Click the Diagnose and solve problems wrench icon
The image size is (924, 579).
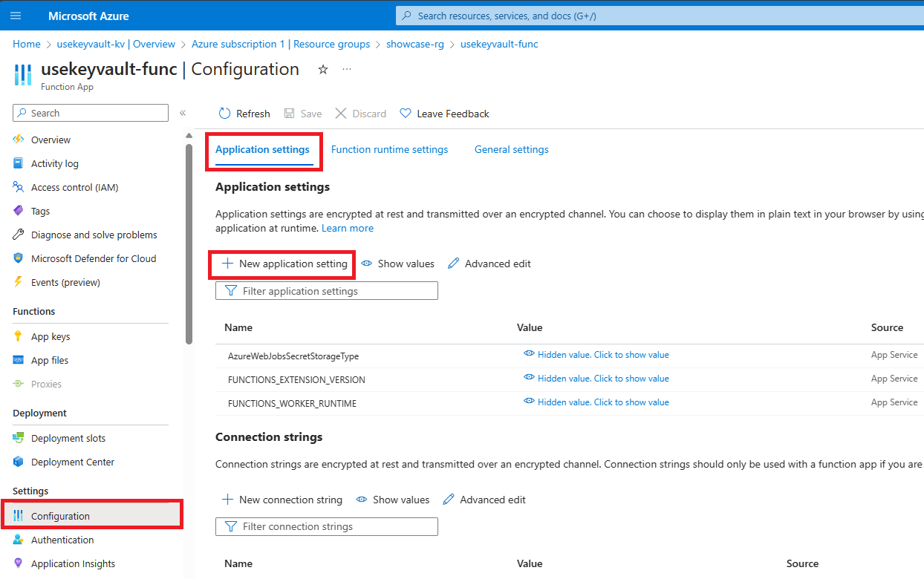coord(19,235)
